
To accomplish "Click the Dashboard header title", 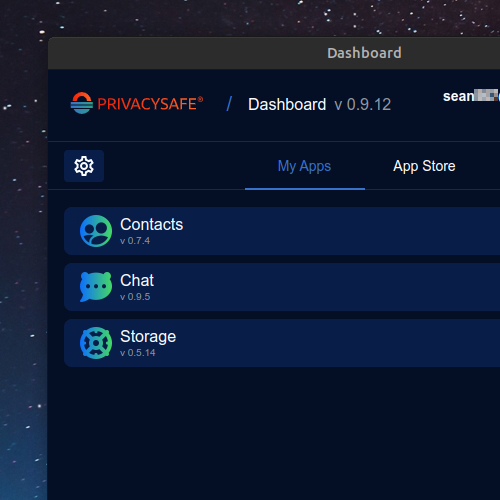I will point(287,105).
